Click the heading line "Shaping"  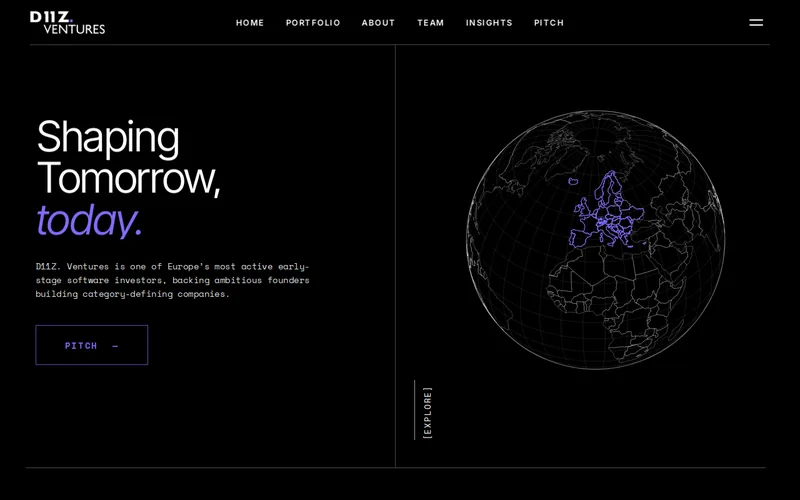108,137
